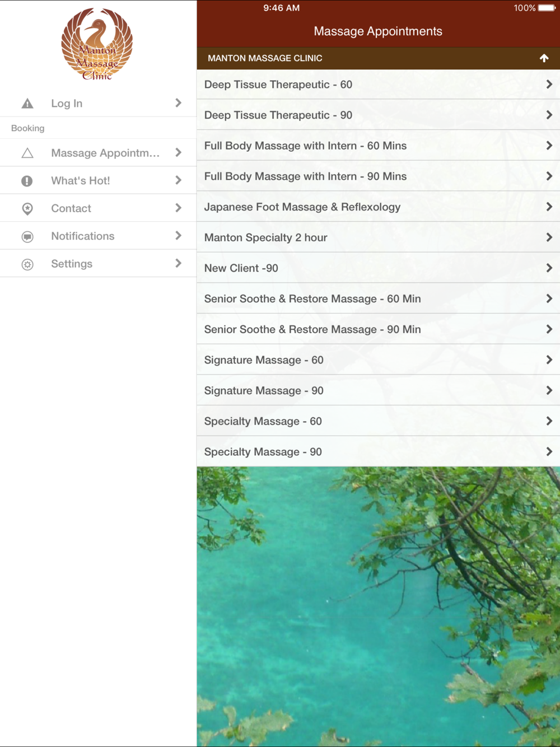Click the warning triangle icon beside Log In
This screenshot has width=560, height=747.
(x=27, y=104)
